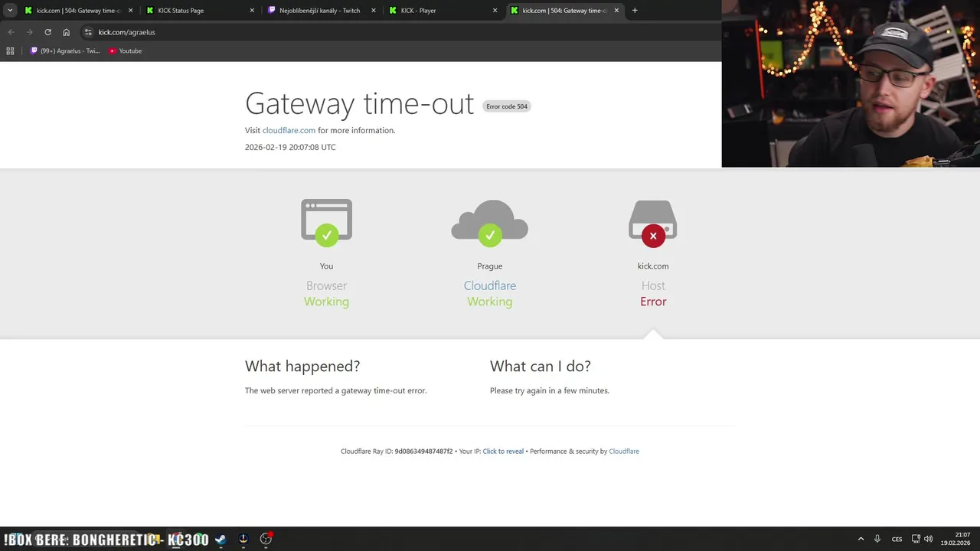Open the apps grid in bookmarks bar
Screen dimensions: 980x551
click(x=10, y=51)
